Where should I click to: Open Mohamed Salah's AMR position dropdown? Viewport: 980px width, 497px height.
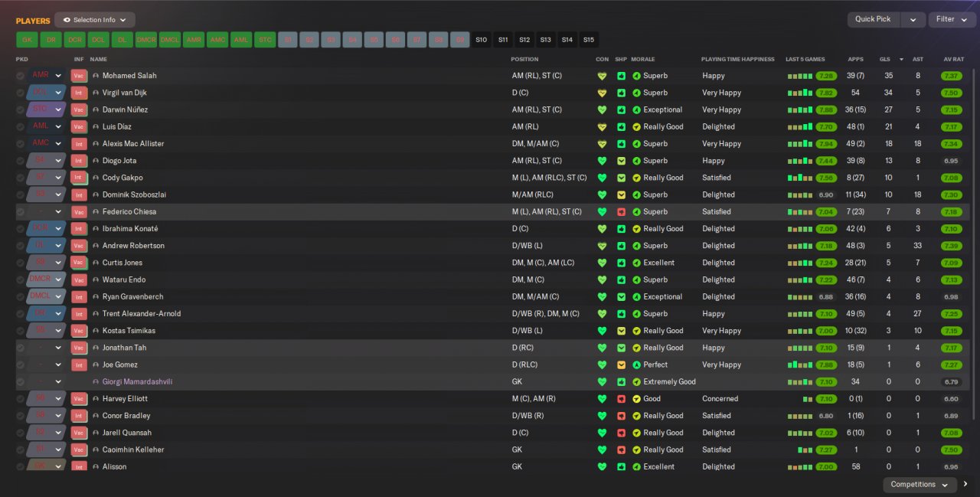click(x=46, y=76)
